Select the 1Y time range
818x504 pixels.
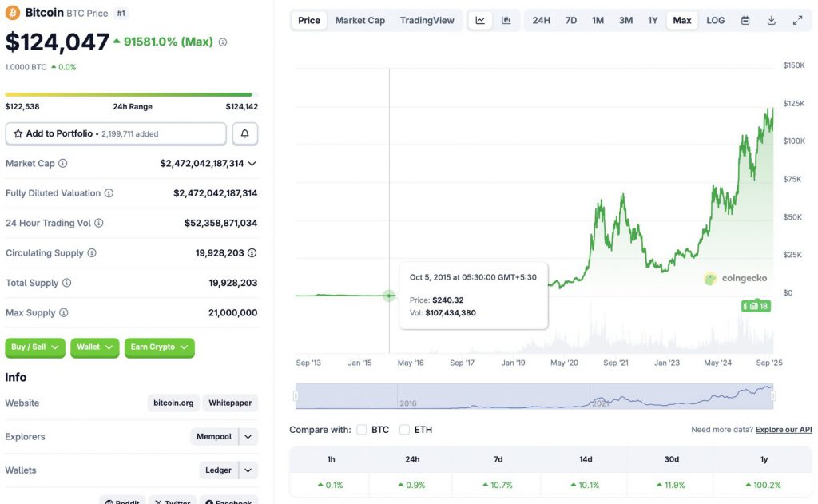[x=653, y=20]
